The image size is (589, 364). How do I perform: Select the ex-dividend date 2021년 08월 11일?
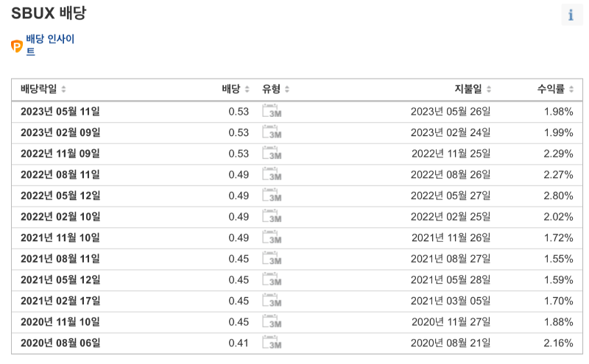[x=60, y=259]
